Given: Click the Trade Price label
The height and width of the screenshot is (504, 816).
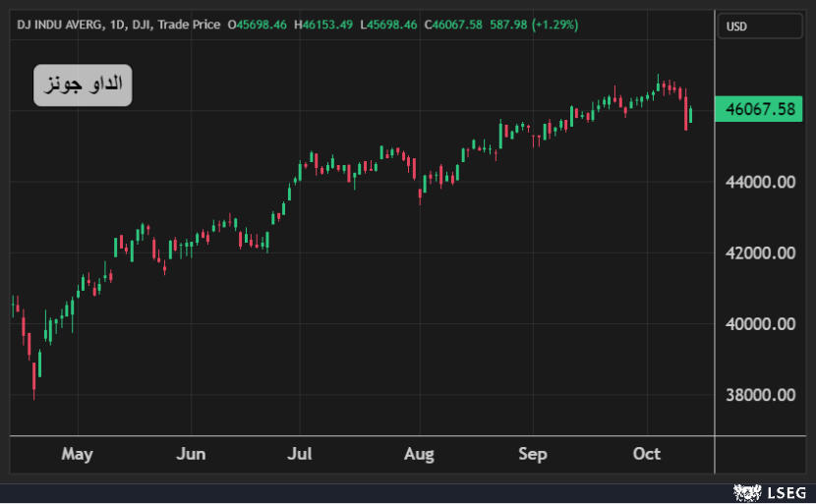Looking at the screenshot, I should point(187,24).
